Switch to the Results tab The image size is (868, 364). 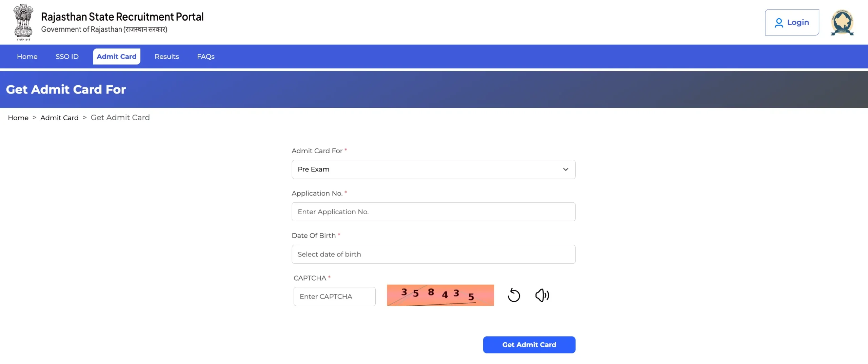click(166, 56)
